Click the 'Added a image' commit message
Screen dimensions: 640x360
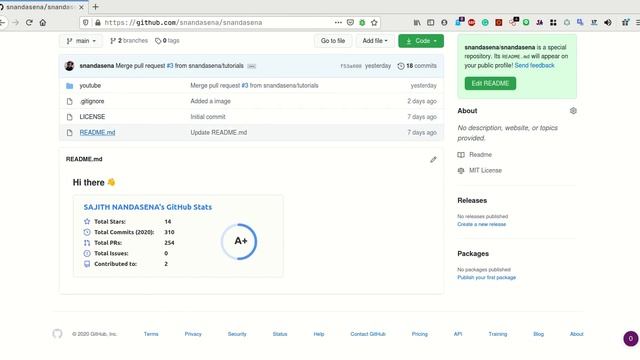coord(210,101)
